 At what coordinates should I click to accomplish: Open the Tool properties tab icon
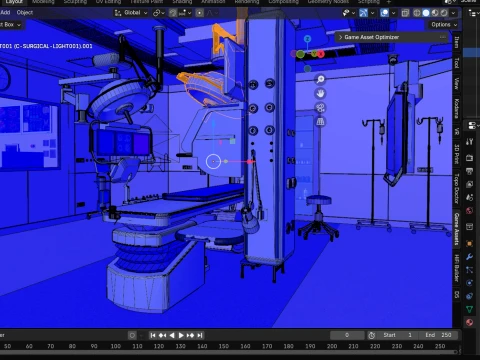click(x=469, y=142)
